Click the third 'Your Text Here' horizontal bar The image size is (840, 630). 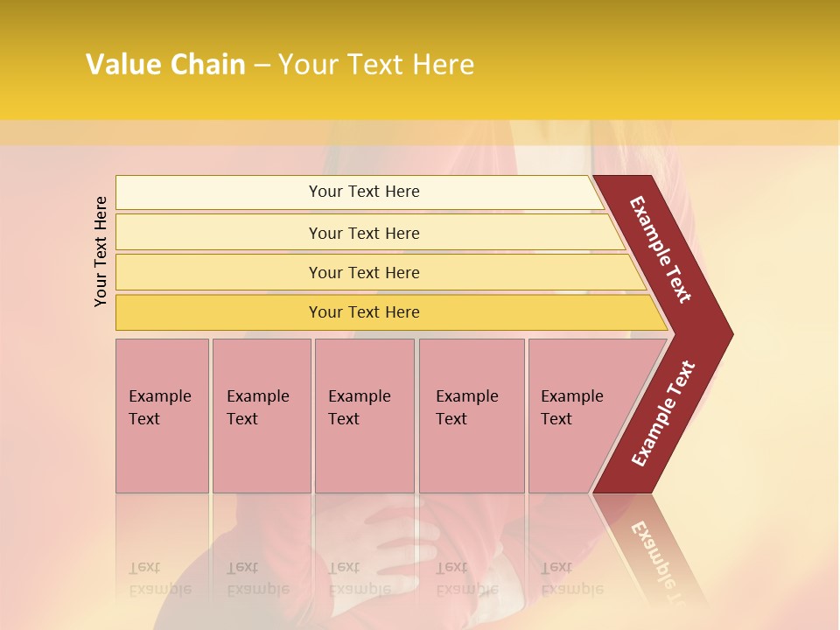[363, 272]
